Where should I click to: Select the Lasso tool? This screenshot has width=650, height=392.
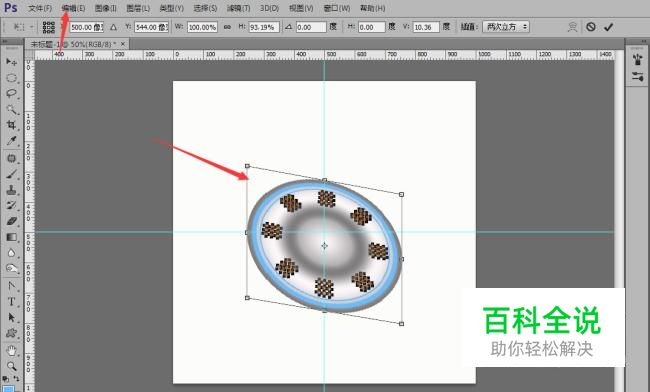[11, 94]
